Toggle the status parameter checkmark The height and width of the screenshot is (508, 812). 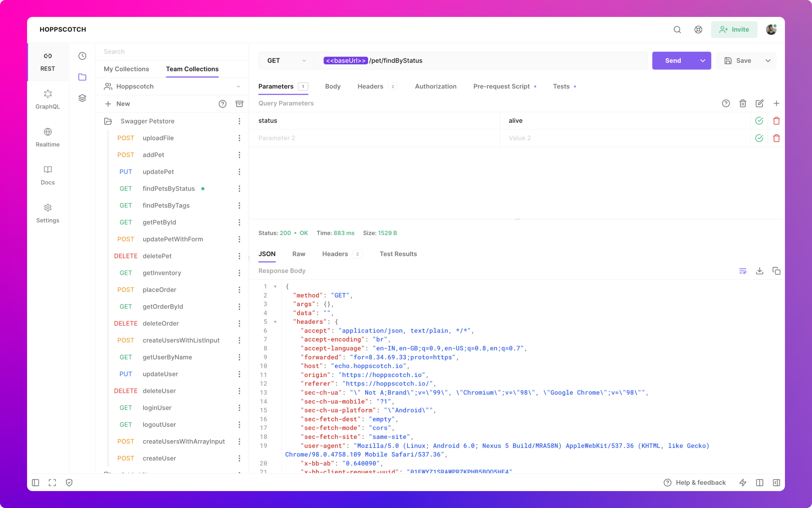coord(759,121)
